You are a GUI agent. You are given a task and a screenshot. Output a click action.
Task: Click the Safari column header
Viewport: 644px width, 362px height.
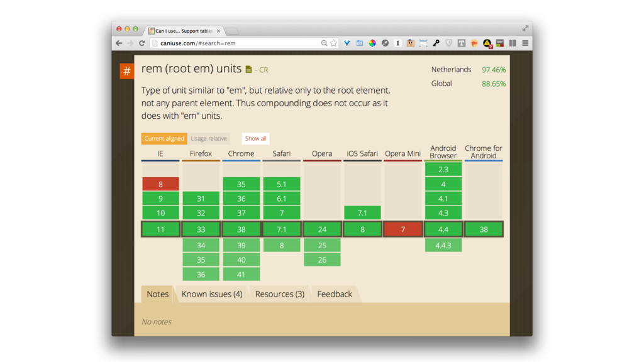click(281, 153)
